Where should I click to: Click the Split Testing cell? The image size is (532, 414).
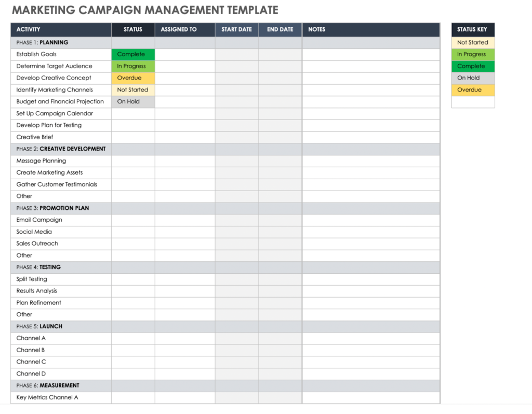point(61,279)
